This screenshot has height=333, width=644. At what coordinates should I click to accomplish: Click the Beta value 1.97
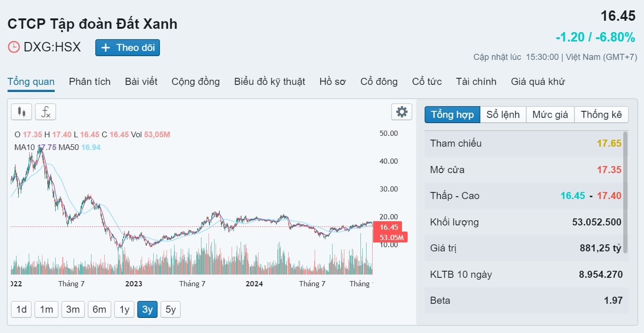tap(613, 300)
